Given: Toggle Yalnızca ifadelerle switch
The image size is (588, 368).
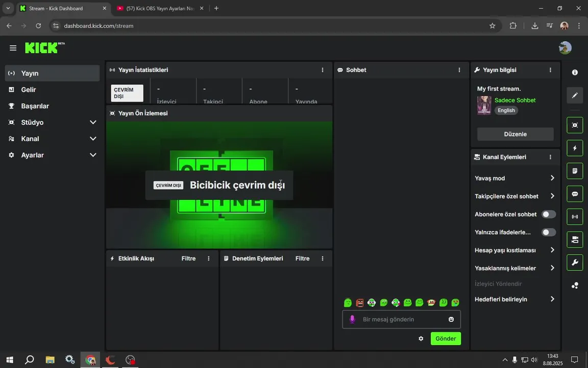Looking at the screenshot, I should tap(548, 232).
